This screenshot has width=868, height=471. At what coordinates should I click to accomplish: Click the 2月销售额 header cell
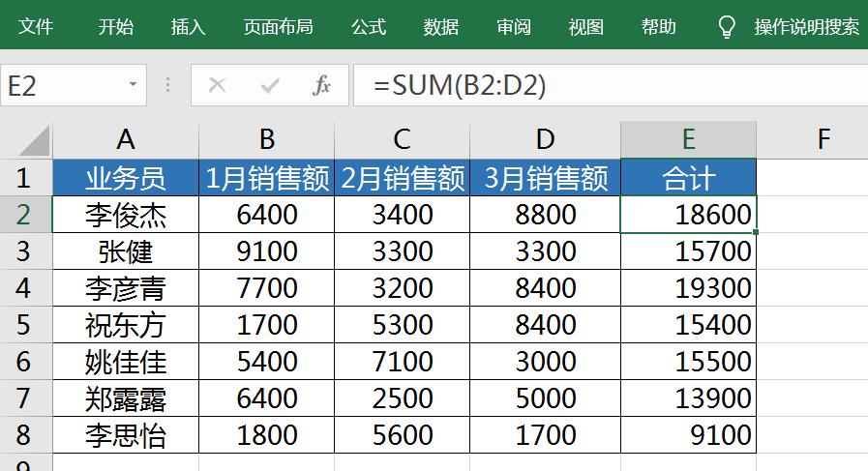[403, 178]
